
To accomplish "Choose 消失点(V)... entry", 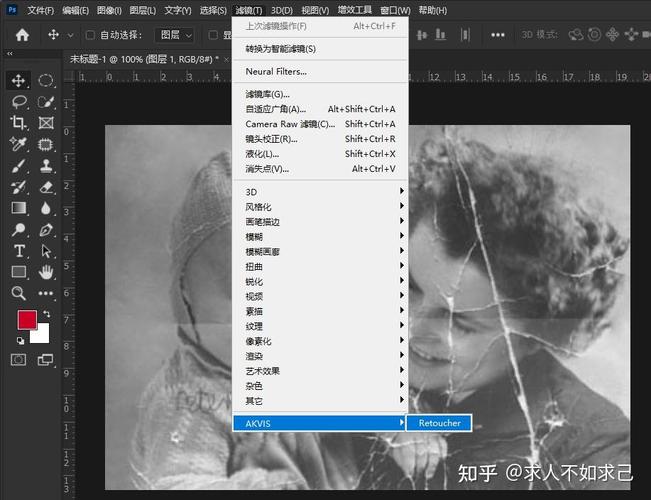I will click(320, 169).
